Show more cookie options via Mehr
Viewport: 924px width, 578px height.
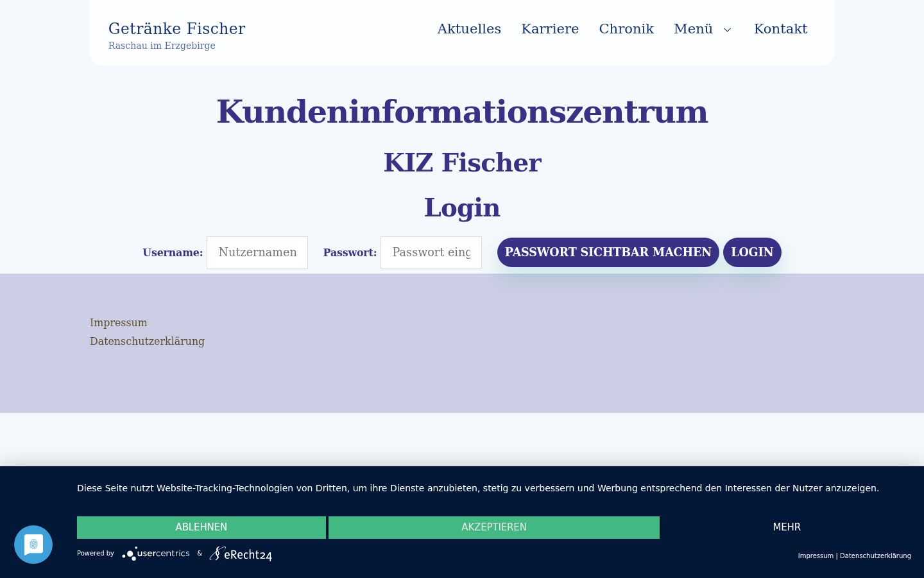coord(787,527)
